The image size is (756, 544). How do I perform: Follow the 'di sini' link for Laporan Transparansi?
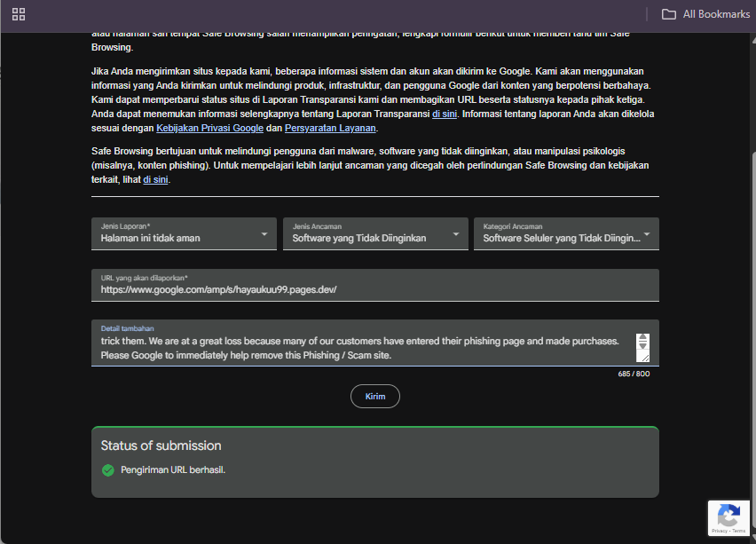(445, 114)
